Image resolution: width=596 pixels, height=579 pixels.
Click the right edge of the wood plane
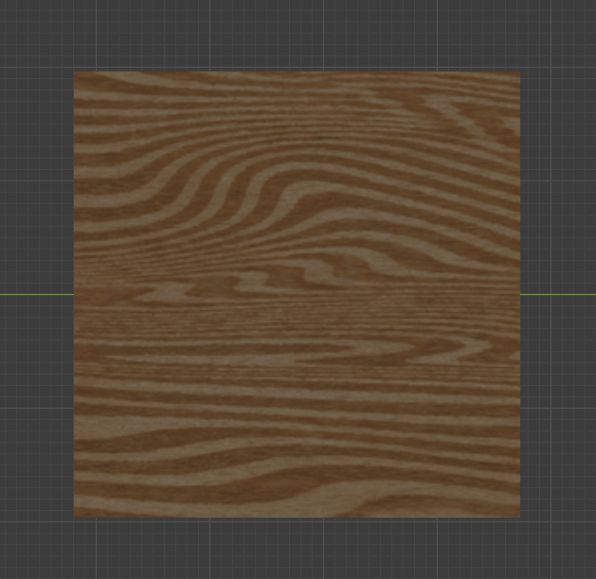pos(520,294)
